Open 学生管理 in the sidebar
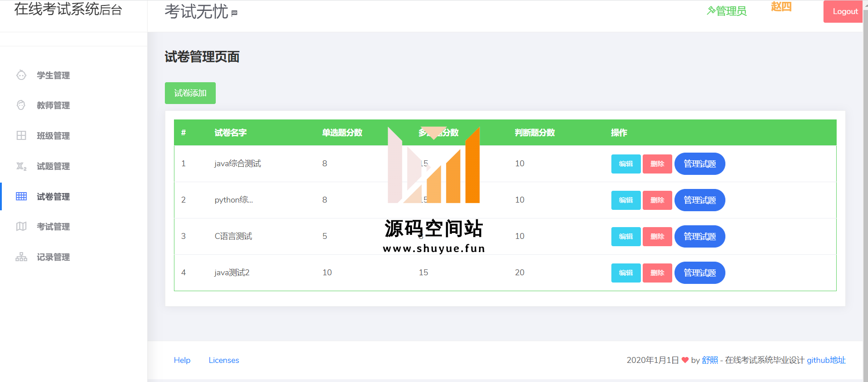The height and width of the screenshot is (382, 868). 53,75
